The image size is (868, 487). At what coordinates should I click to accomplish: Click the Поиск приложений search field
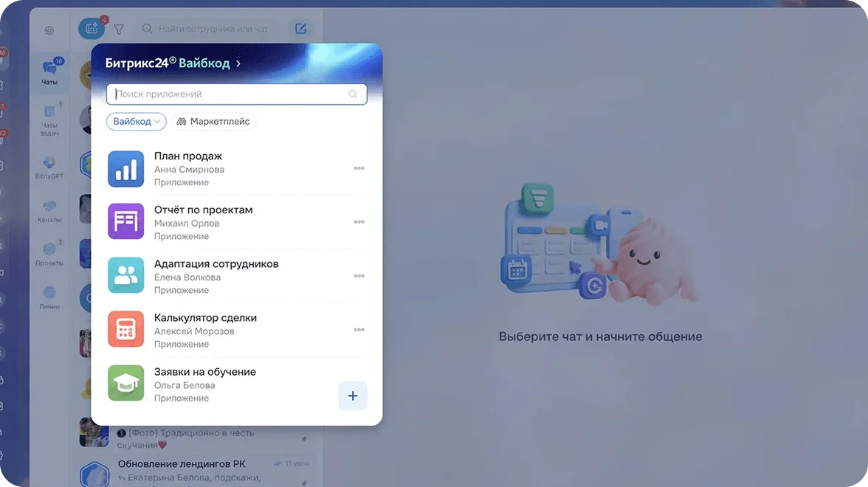click(236, 94)
